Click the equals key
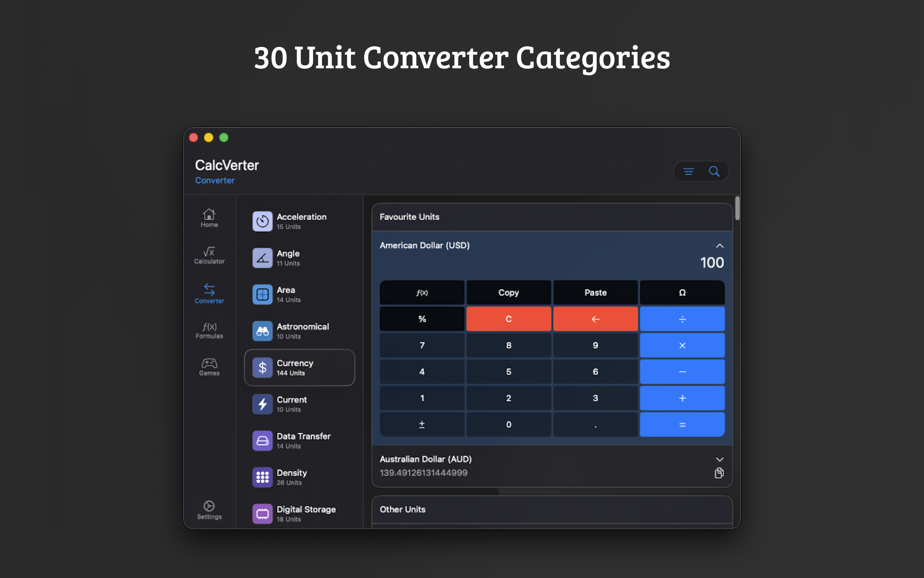Screen dimensions: 924x578 click(x=682, y=424)
